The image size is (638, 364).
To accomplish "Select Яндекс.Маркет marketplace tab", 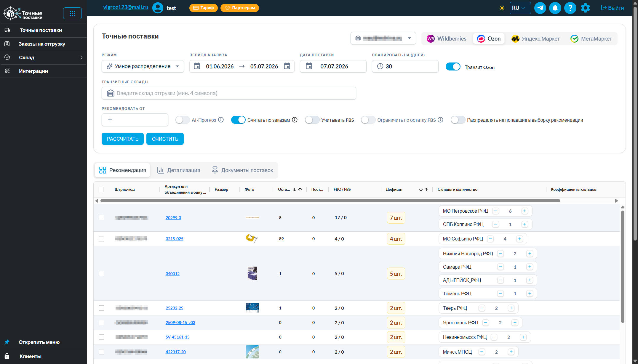I will pos(535,39).
